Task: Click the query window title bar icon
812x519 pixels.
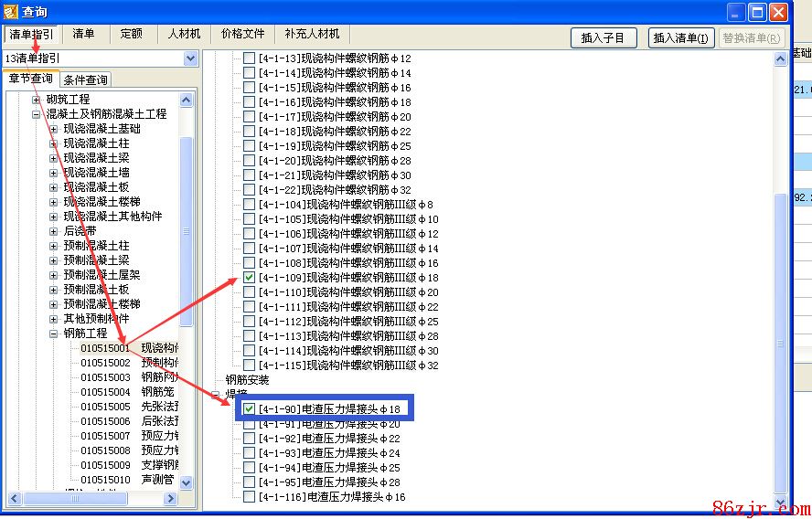Action: [x=11, y=12]
